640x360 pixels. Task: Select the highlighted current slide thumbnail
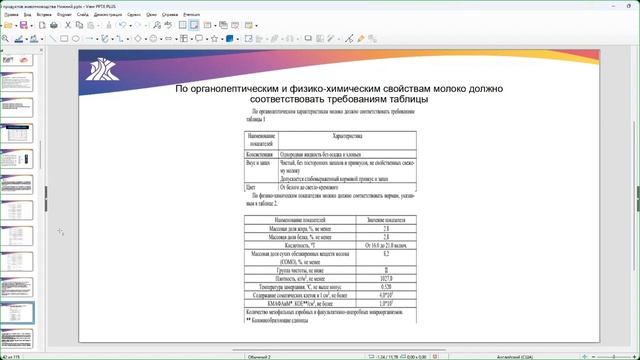click(17, 313)
